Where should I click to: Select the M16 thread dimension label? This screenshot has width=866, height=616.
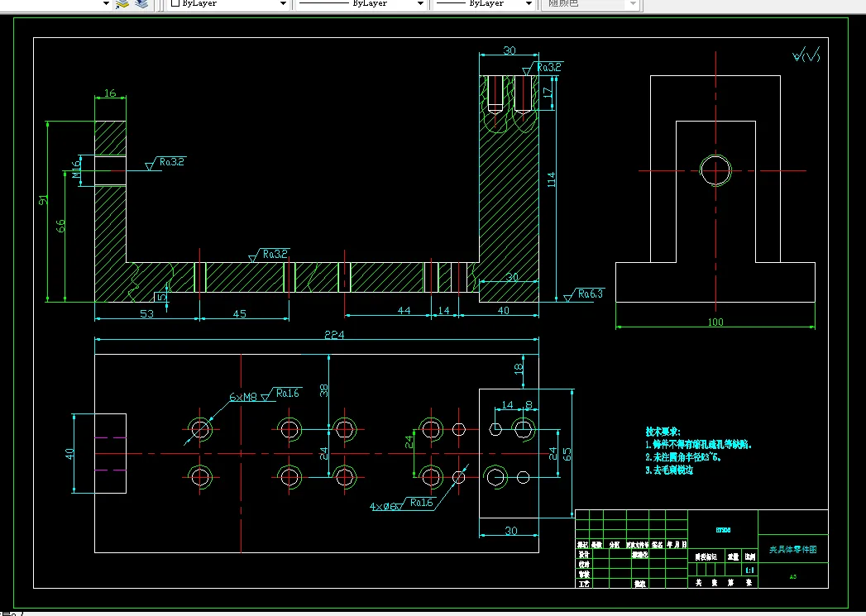77,170
